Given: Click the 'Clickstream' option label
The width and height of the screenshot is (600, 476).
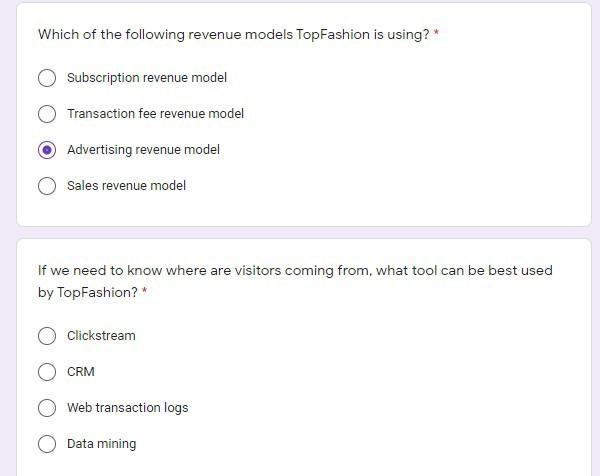Looking at the screenshot, I should 101,336.
